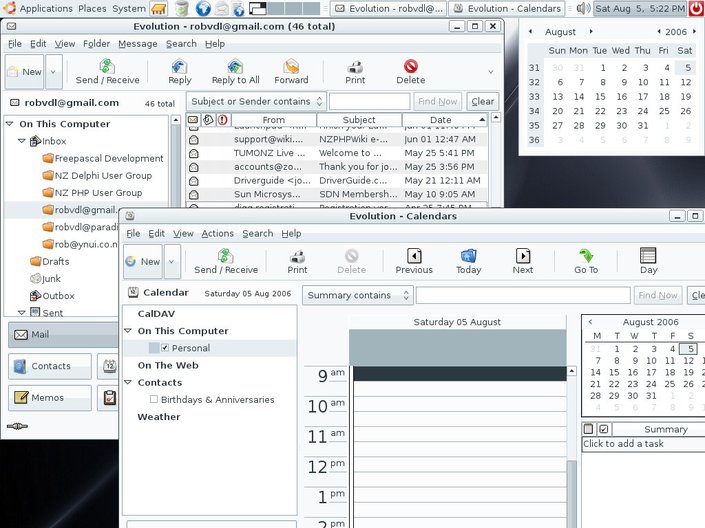Screen dimensions: 705x528
Task: Open the New dropdown arrow in the Calendars window
Action: pyautogui.click(x=172, y=261)
